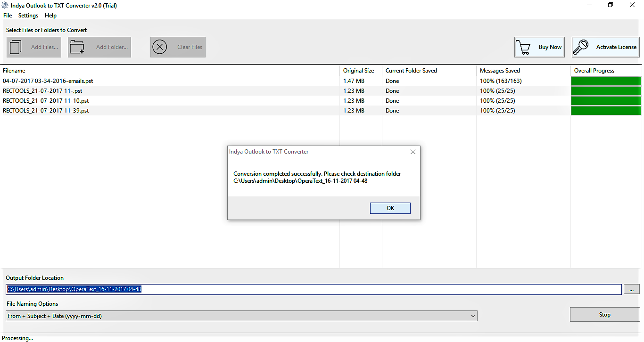The image size is (644, 342).
Task: Click 1.23 MB size of RECTOOLS 11-39.pst
Action: (x=354, y=111)
